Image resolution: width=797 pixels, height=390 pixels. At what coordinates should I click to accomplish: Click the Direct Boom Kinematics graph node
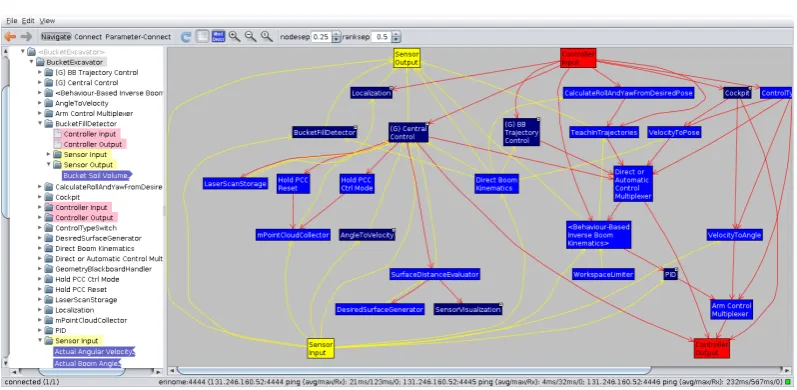point(497,184)
